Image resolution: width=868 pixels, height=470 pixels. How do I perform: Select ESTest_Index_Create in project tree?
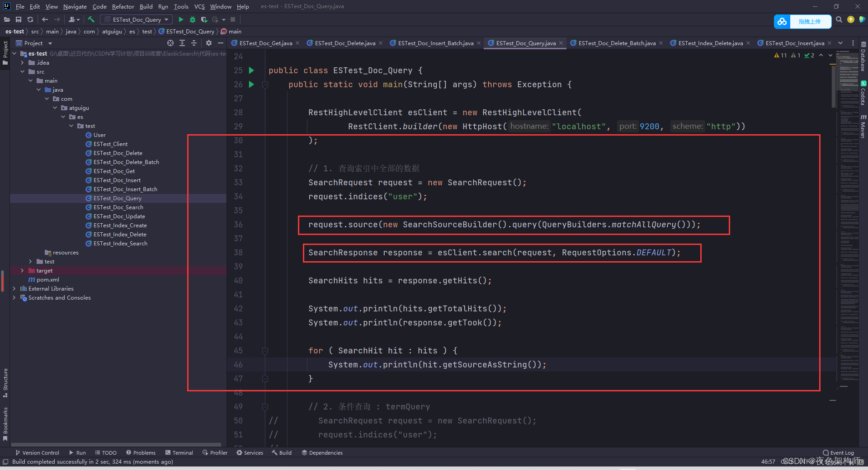tap(120, 226)
